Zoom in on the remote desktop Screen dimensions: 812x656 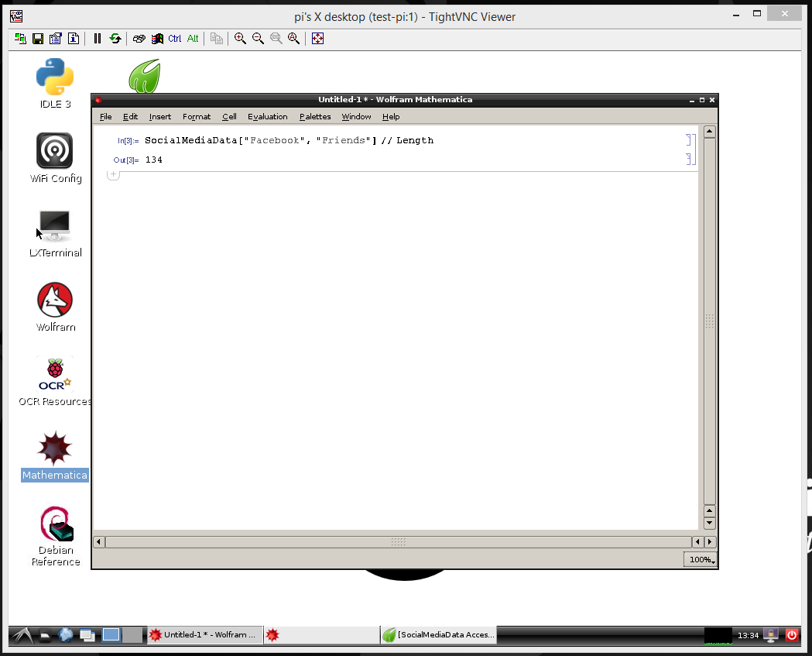(240, 39)
